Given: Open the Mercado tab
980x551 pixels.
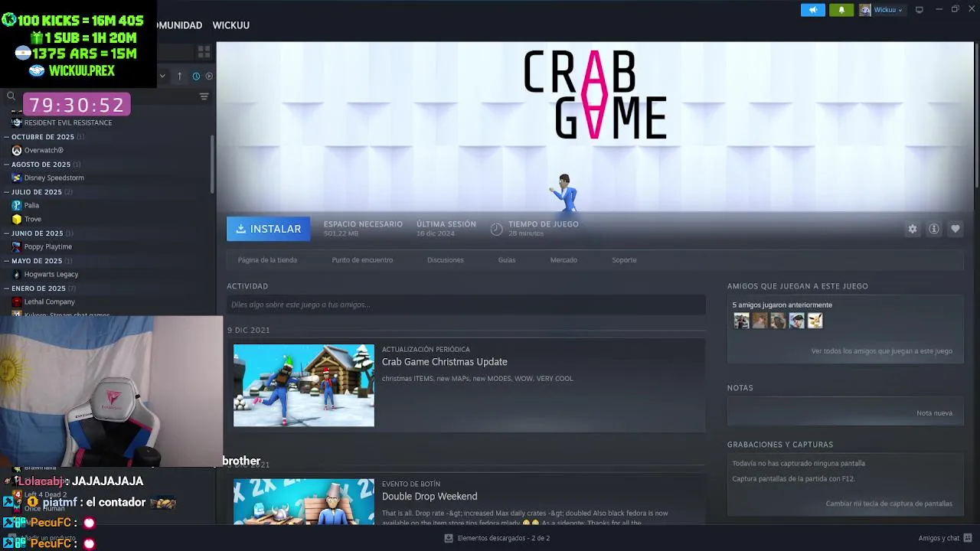Looking at the screenshot, I should 563,260.
